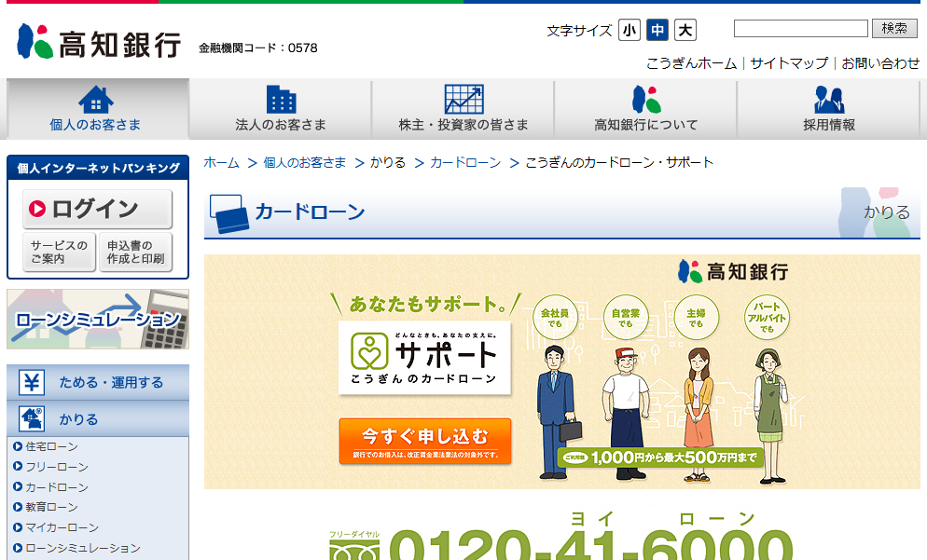Image resolution: width=927 pixels, height=560 pixels.
Task: Click the orange 今すぐ申し込む button
Action: tap(425, 442)
